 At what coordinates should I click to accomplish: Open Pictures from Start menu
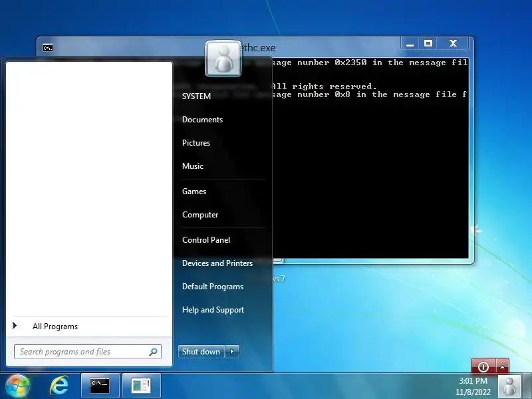(196, 143)
